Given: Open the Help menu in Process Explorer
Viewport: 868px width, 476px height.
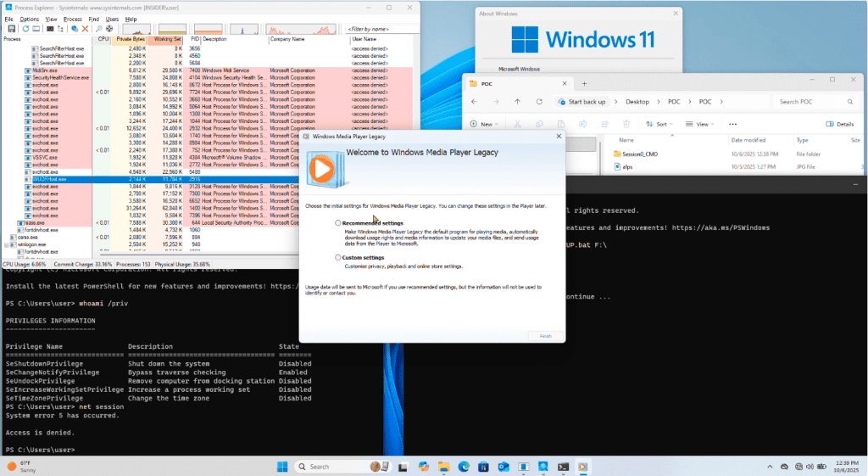Looking at the screenshot, I should (131, 19).
